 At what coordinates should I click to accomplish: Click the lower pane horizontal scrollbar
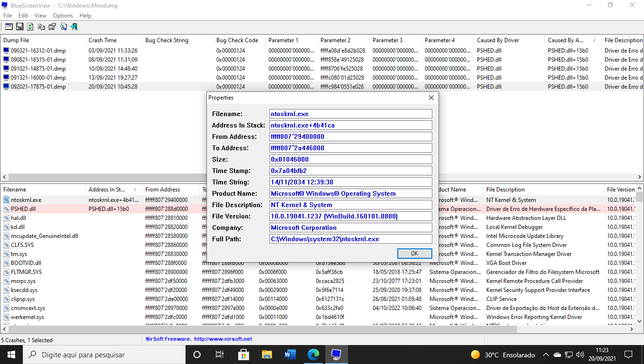point(318,328)
